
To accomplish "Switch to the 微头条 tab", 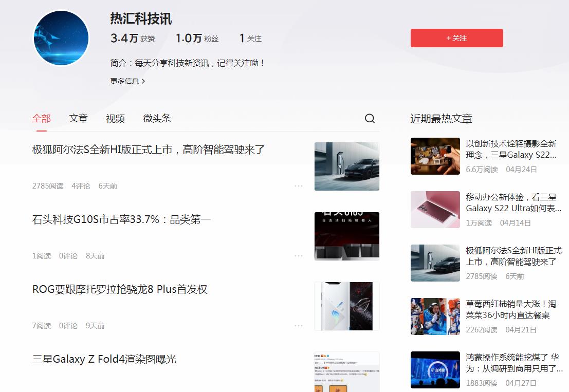I will pos(157,119).
